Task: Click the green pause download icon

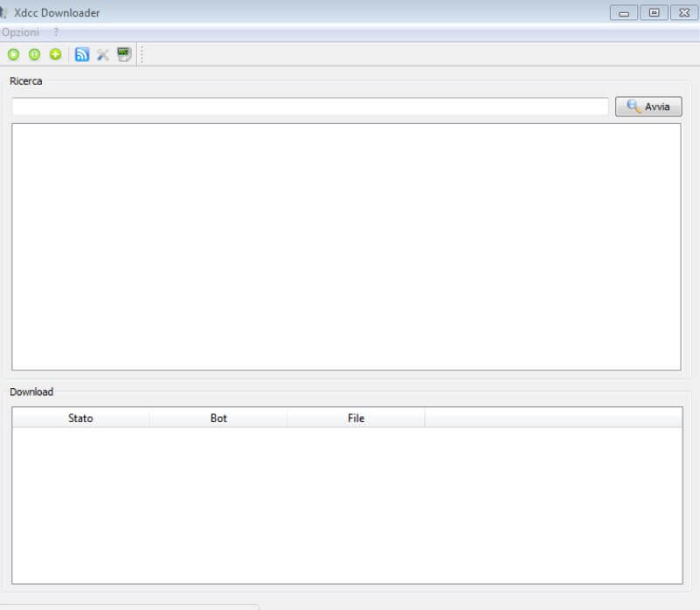Action: click(x=34, y=54)
